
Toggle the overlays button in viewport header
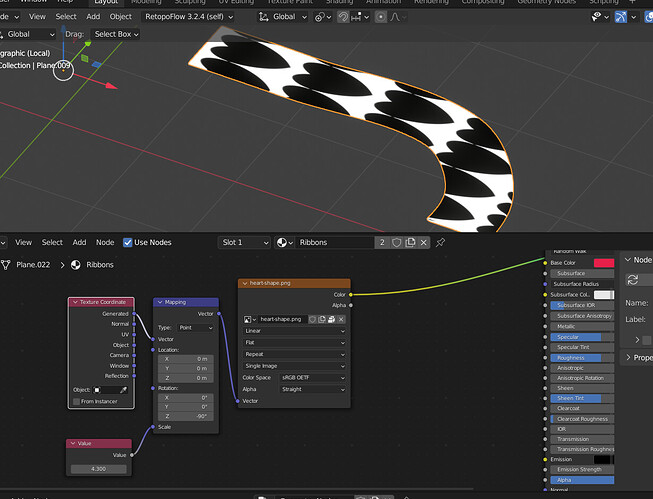[649, 17]
